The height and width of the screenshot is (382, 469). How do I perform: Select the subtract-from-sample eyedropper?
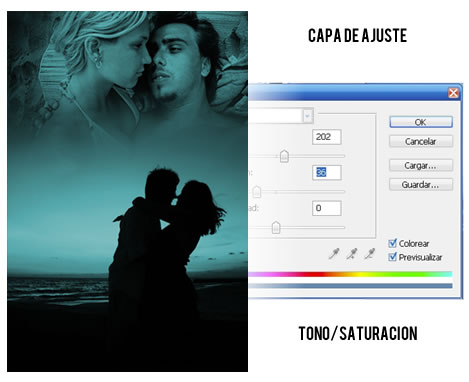pos(369,254)
